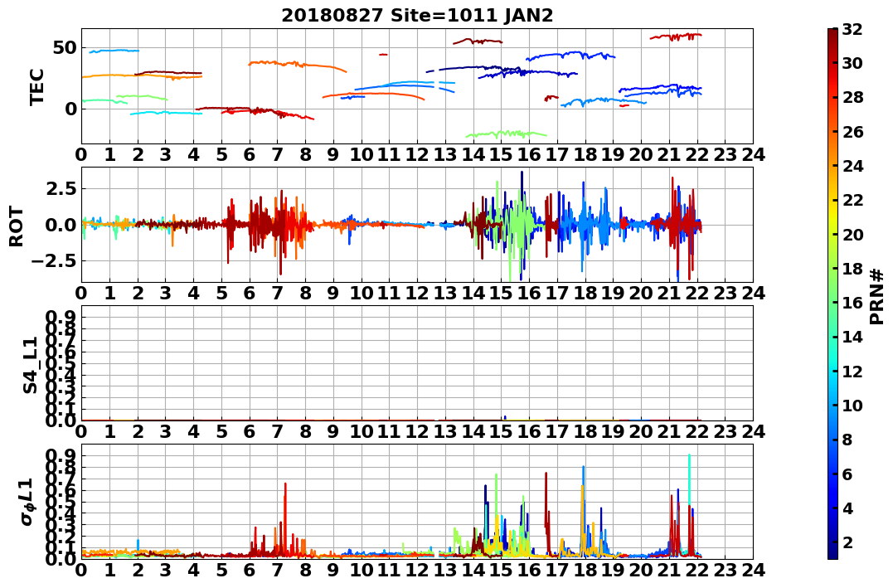Click the light green TEC trace below zero
893x588 pixels.
click(x=507, y=134)
